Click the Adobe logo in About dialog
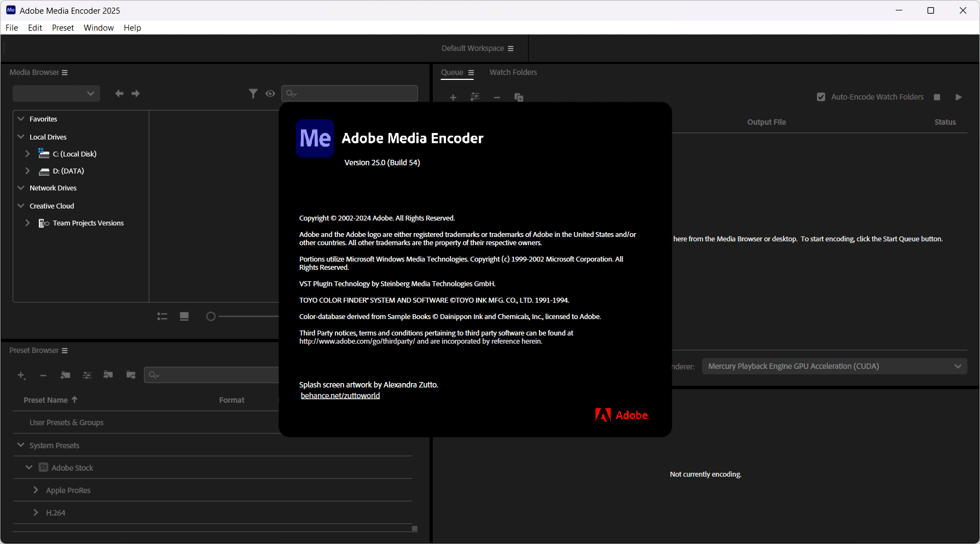The width and height of the screenshot is (980, 544). click(x=622, y=415)
